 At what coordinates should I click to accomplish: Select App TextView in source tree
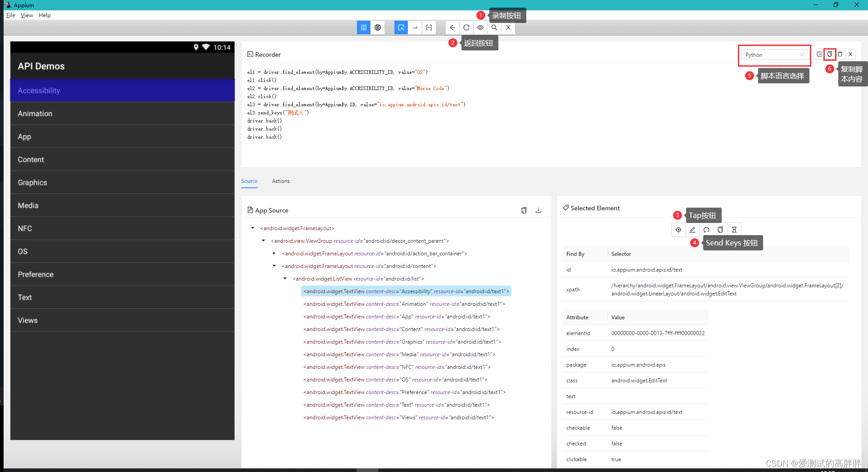397,317
